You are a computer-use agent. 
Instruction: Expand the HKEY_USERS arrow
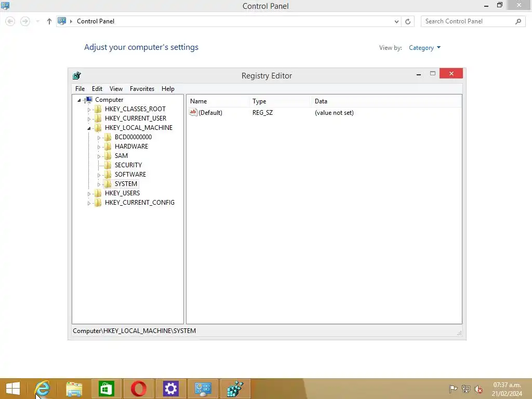coord(89,194)
